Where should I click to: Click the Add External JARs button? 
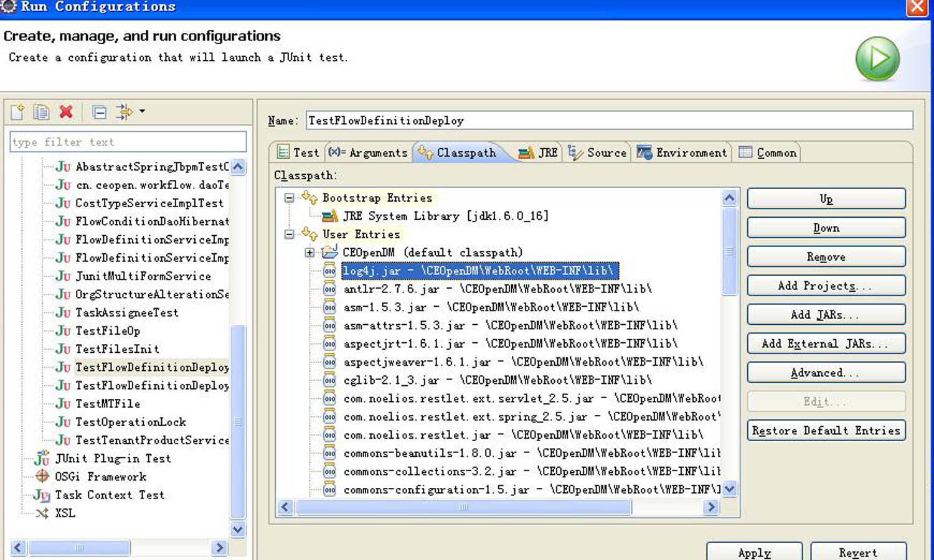[x=826, y=343]
